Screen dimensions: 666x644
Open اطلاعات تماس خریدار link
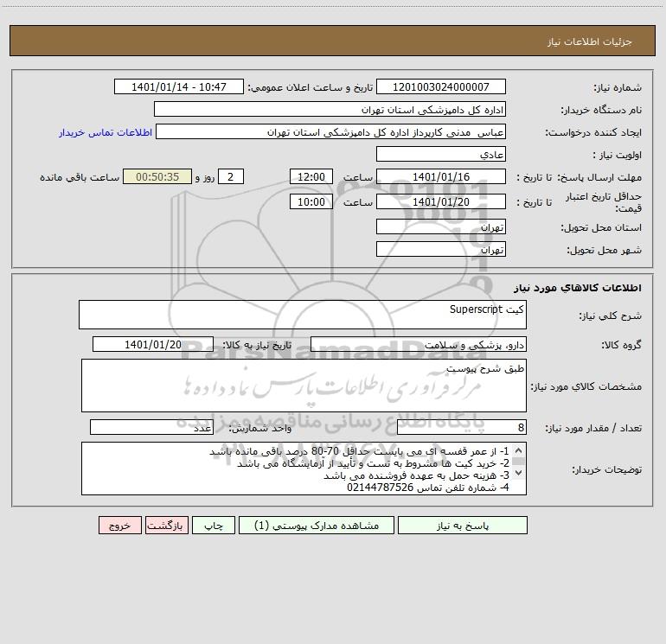coord(106,132)
